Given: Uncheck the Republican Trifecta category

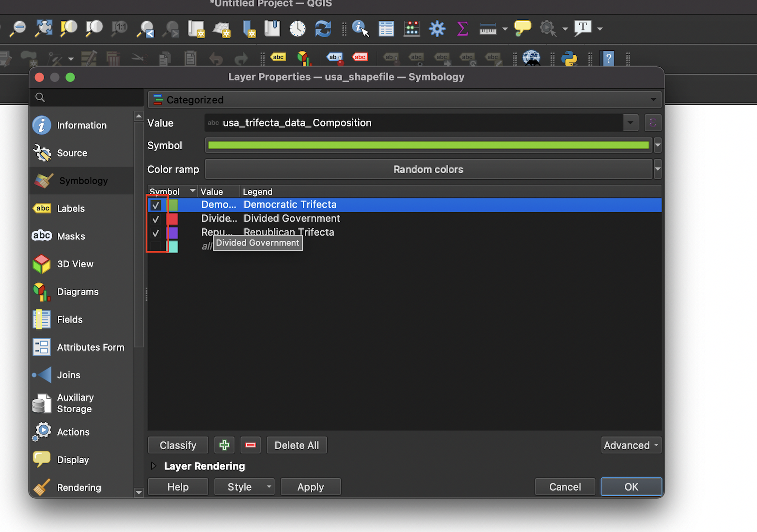Looking at the screenshot, I should tap(156, 233).
